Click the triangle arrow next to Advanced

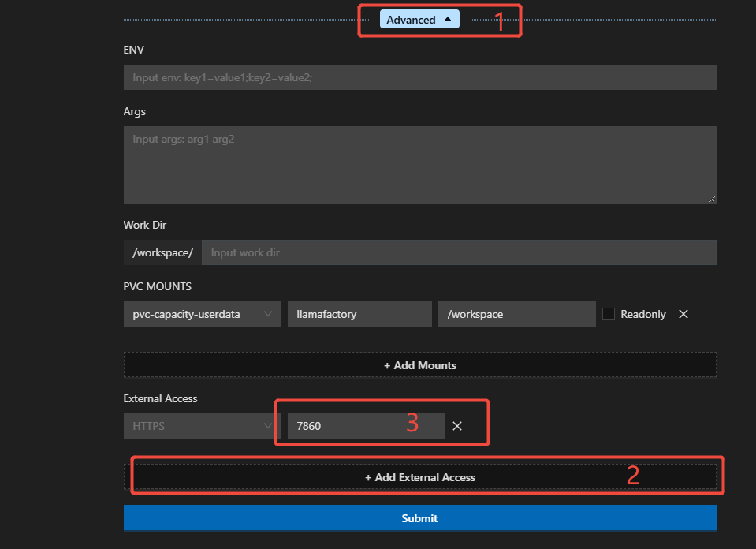tap(448, 20)
